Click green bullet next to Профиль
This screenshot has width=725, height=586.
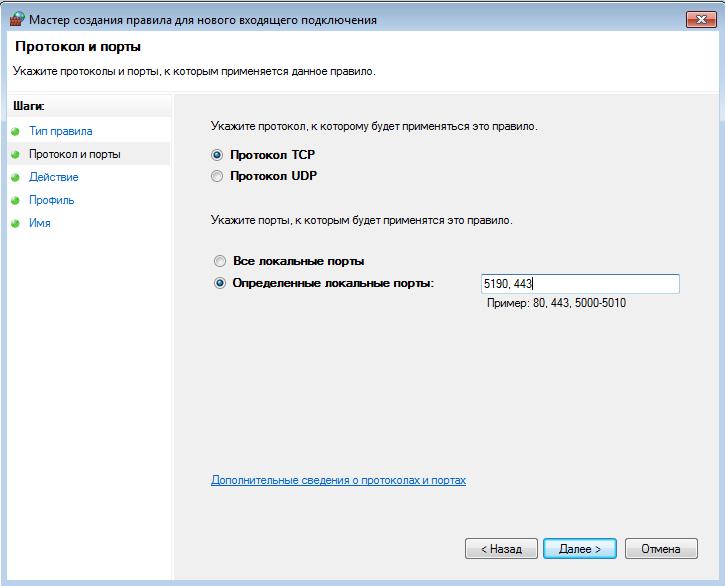15,201
